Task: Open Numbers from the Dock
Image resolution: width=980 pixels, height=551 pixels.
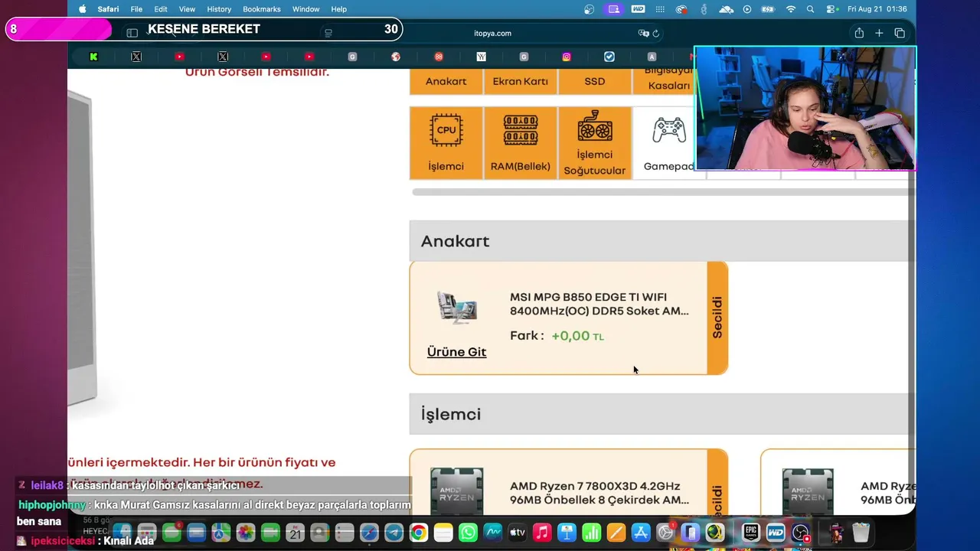Action: point(591,533)
